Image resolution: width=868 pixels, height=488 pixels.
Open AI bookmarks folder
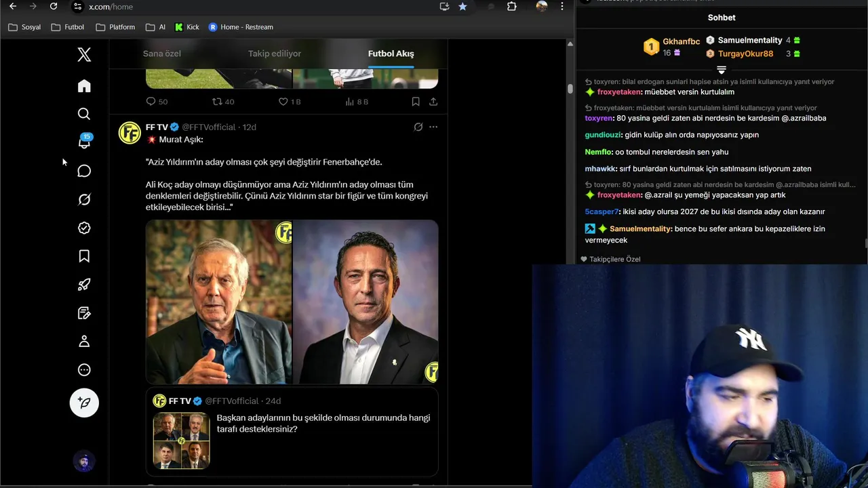pyautogui.click(x=155, y=27)
